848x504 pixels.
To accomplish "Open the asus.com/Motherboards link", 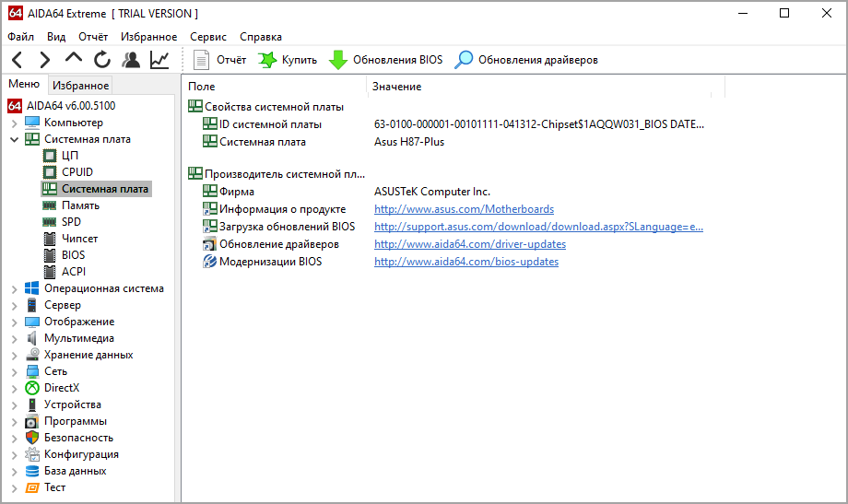I will (x=464, y=209).
